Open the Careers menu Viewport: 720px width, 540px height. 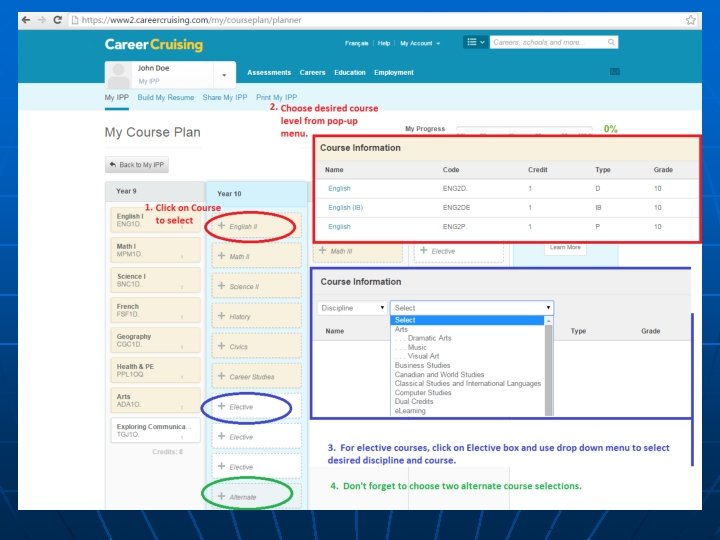[x=312, y=73]
